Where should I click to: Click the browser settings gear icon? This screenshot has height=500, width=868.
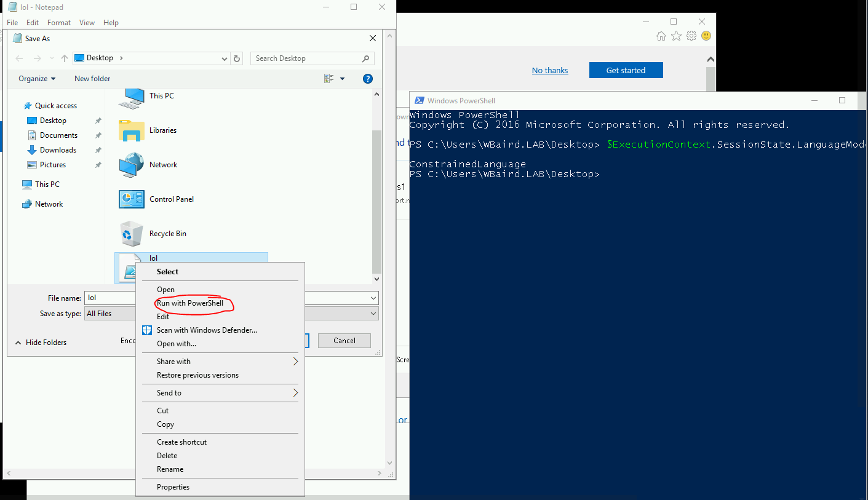click(x=691, y=36)
